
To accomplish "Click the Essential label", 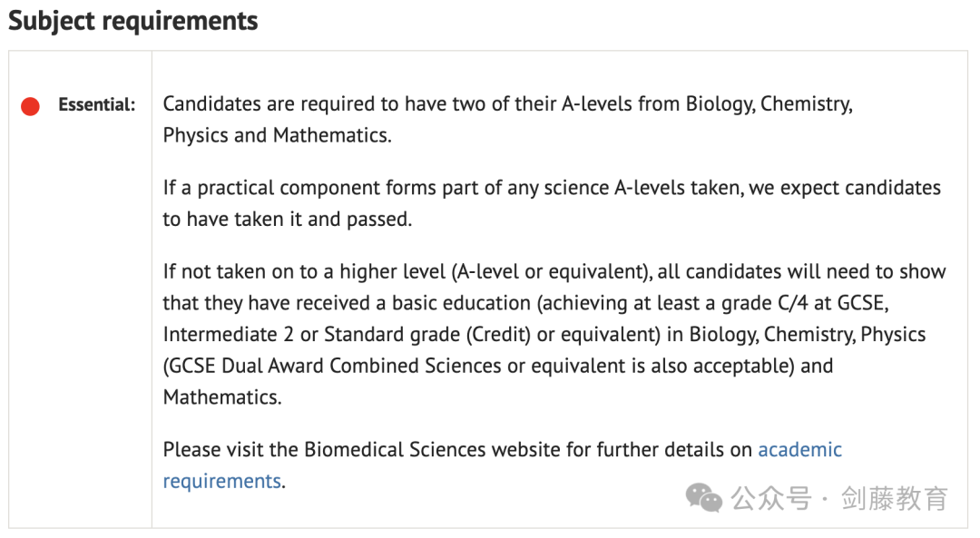I will click(97, 104).
